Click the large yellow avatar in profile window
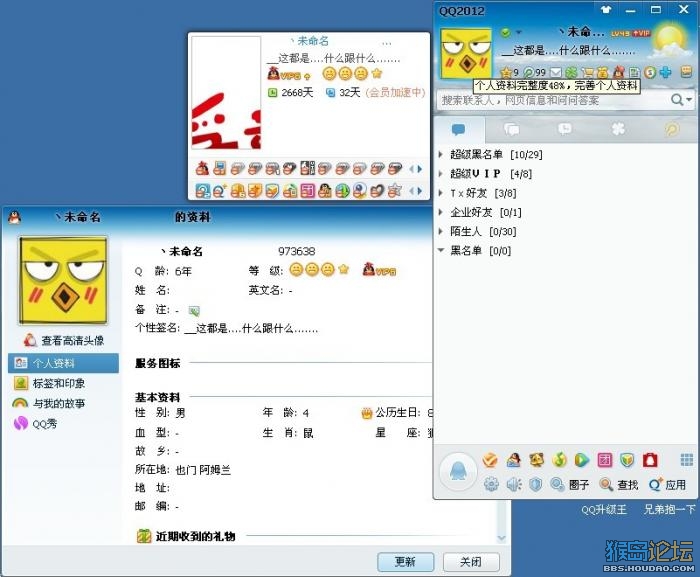The height and width of the screenshot is (577, 700). [x=63, y=280]
